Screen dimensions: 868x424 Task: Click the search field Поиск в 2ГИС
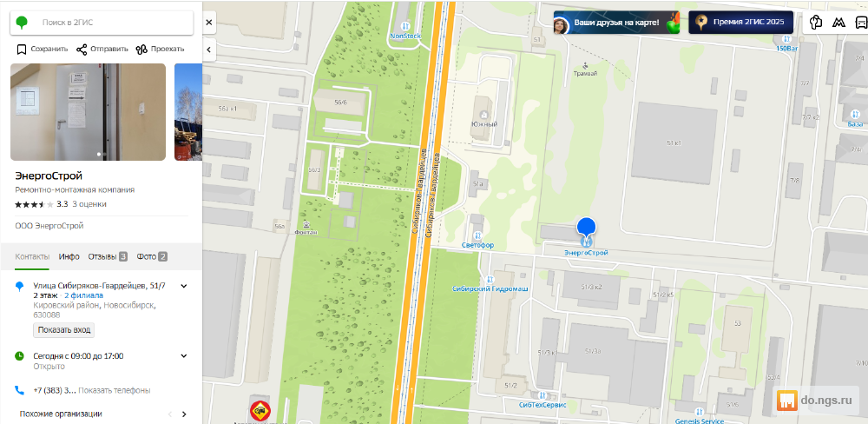tap(114, 23)
